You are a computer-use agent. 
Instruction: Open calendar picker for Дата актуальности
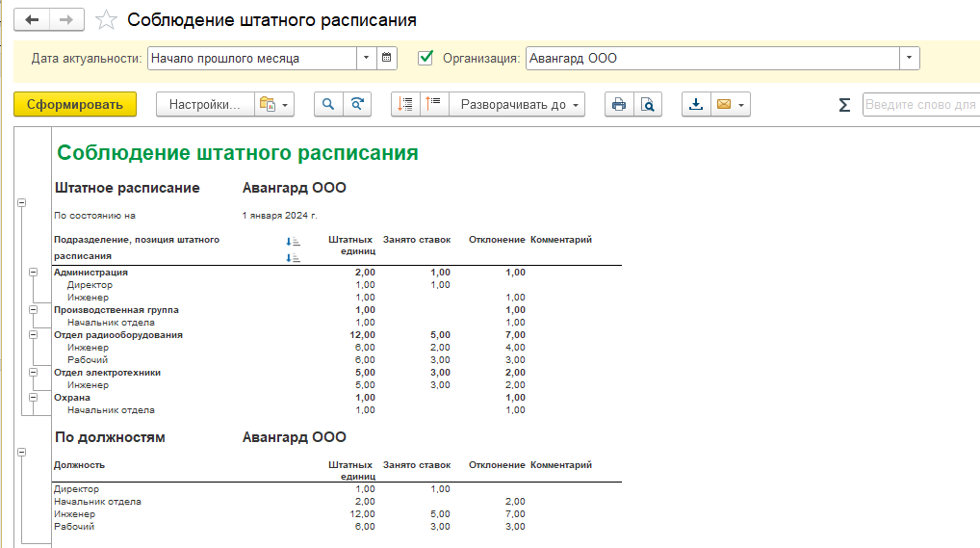(x=386, y=58)
